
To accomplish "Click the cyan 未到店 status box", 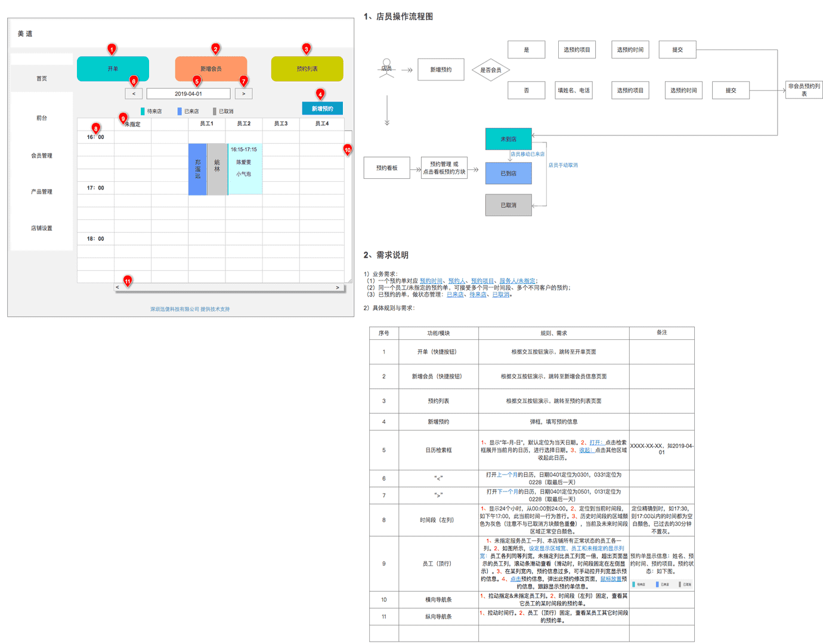I will coord(509,139).
